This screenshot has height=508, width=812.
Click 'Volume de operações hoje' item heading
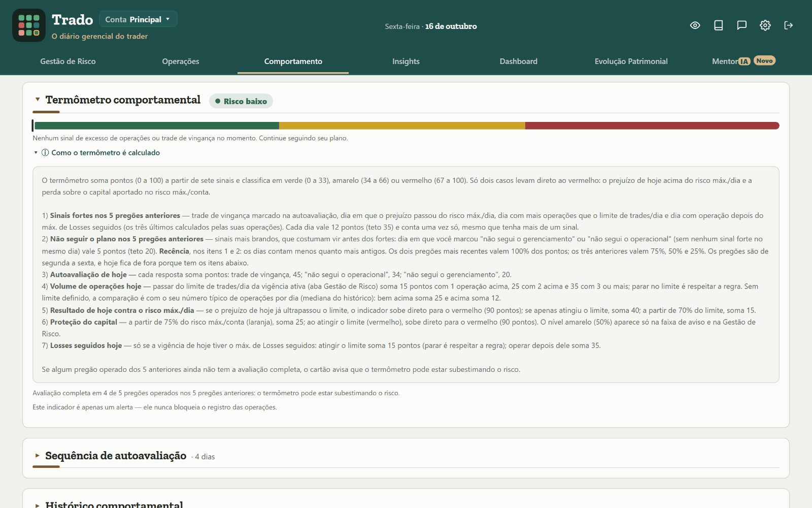pos(95,286)
